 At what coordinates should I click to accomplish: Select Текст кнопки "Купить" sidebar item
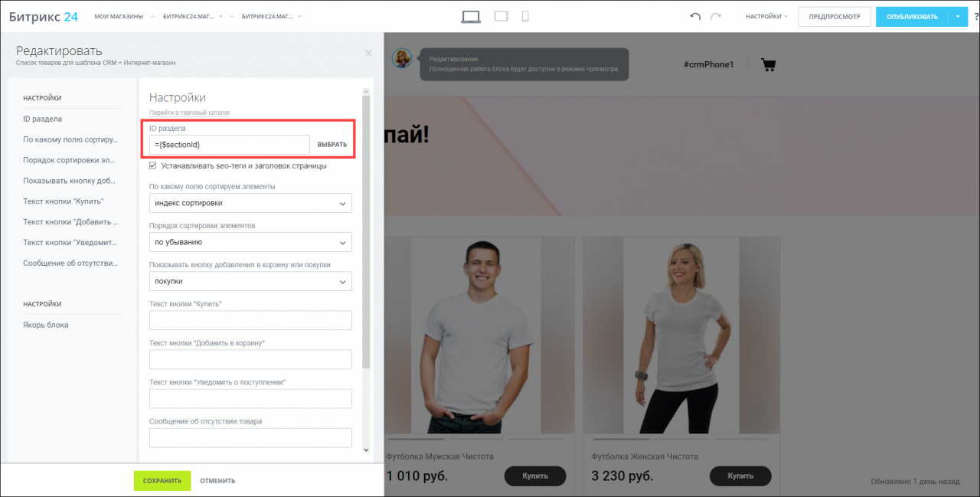click(64, 201)
